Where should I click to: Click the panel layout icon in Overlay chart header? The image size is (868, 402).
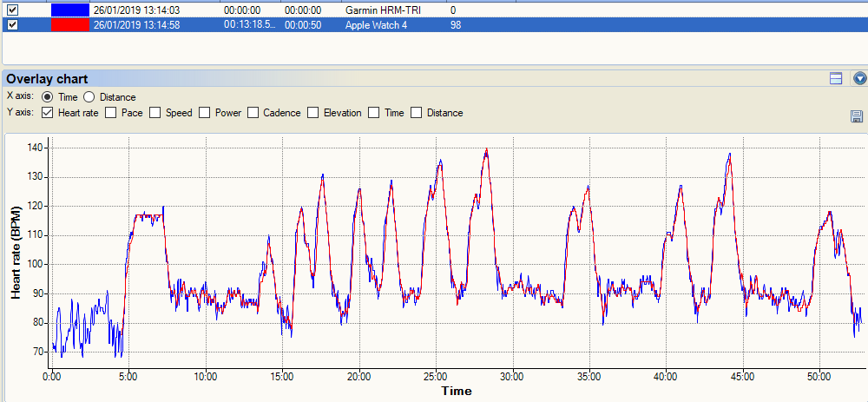tap(836, 79)
